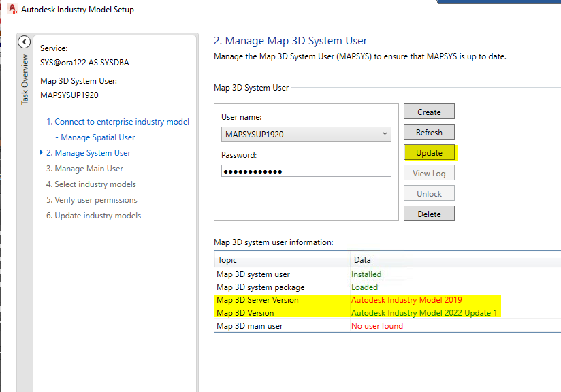Click the Password input field
Image resolution: width=561 pixels, height=392 pixels.
306,171
